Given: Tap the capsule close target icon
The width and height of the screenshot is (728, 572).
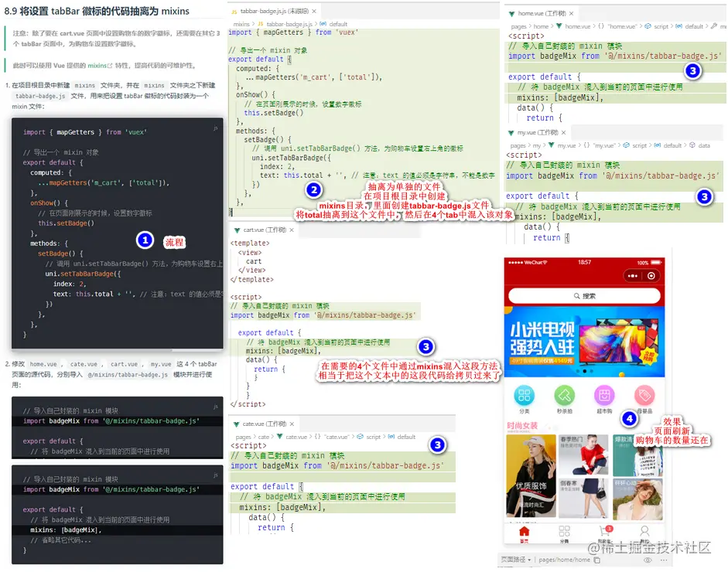Looking at the screenshot, I should [x=651, y=276].
